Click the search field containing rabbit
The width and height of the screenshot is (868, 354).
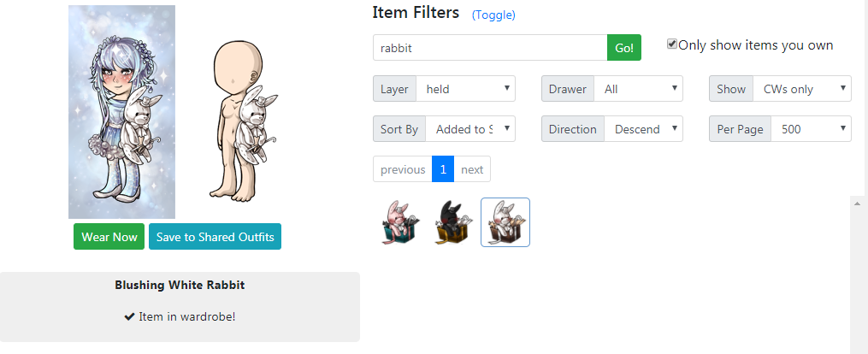pos(490,48)
